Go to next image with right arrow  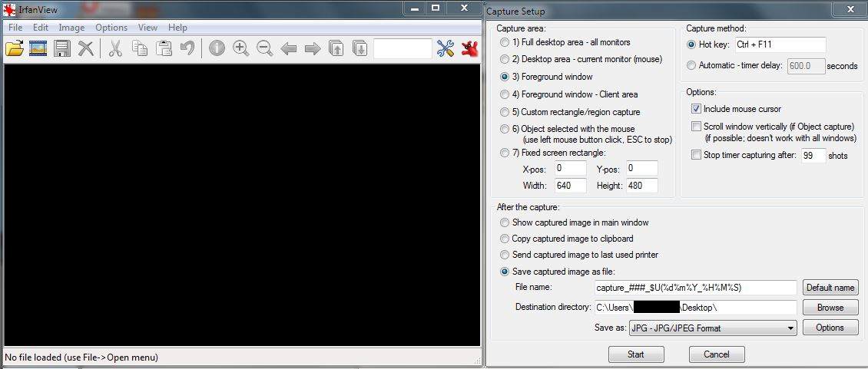click(x=313, y=48)
